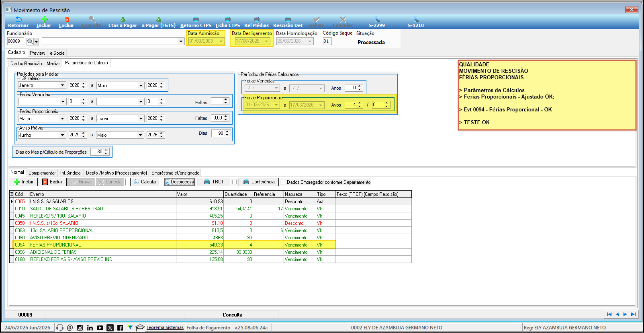Click the Teorema Sistemas link

pos(165,328)
